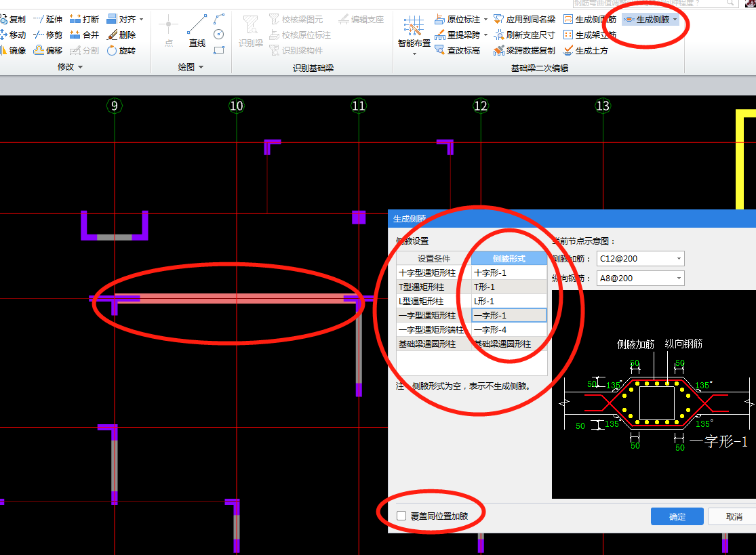Click 生成架立筋 tool
Image resolution: width=756 pixels, height=555 pixels.
tap(590, 35)
